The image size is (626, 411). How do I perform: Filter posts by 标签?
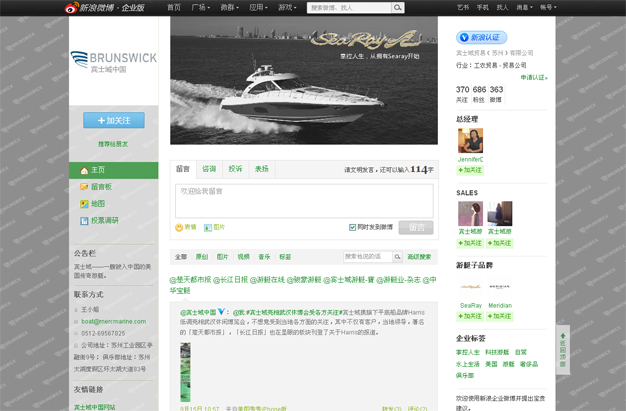point(285,257)
